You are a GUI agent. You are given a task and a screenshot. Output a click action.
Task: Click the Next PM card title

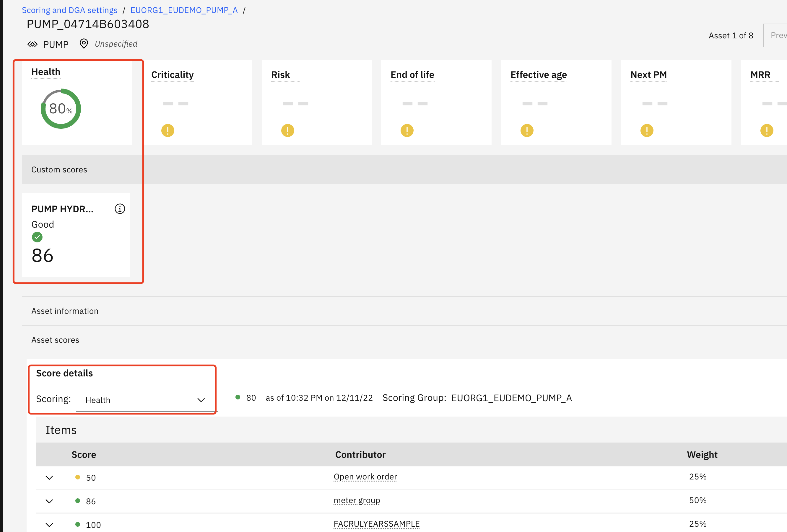tap(648, 75)
